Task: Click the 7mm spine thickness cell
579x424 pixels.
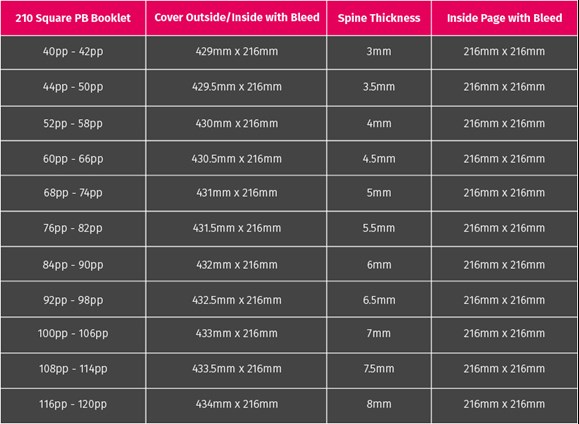Action: [379, 334]
